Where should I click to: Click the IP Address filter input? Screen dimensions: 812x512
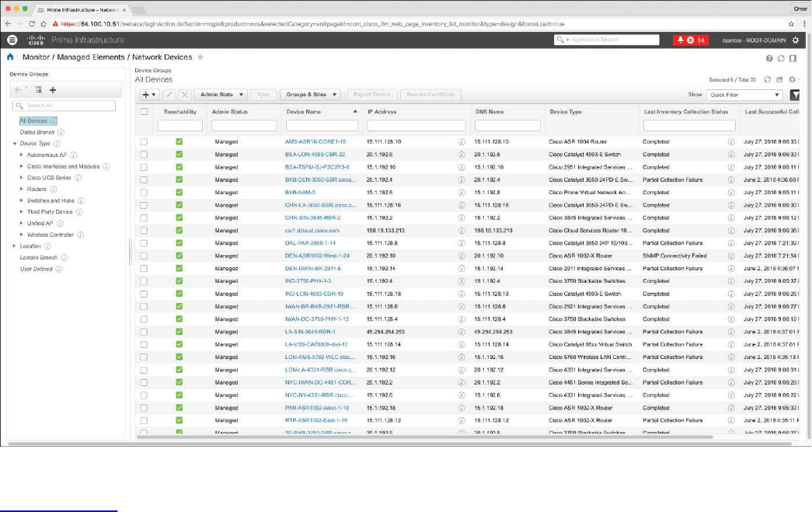[416, 125]
